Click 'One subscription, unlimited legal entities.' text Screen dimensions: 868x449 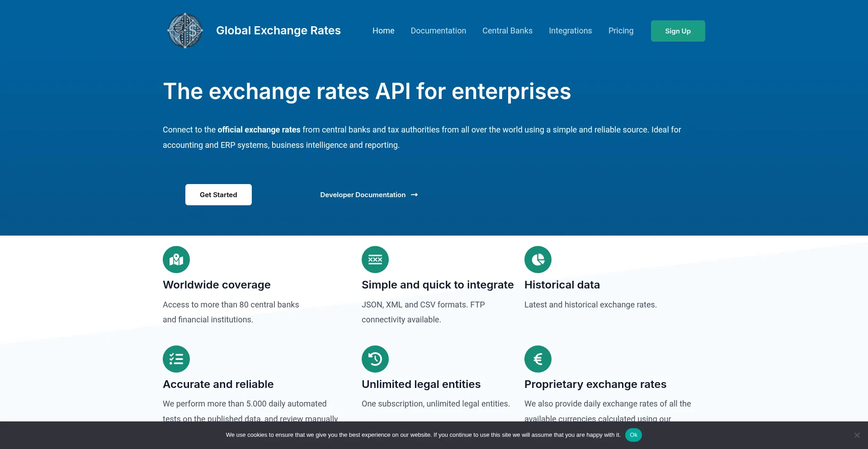436,404
